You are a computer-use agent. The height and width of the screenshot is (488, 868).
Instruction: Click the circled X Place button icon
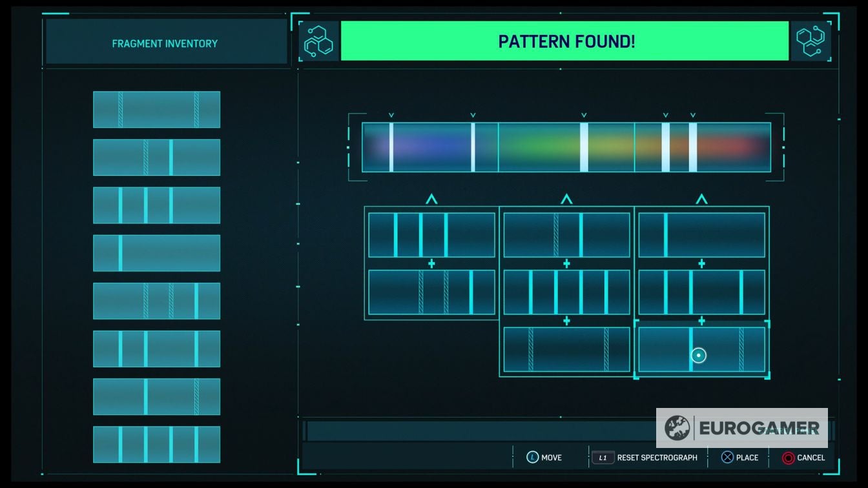pos(727,458)
